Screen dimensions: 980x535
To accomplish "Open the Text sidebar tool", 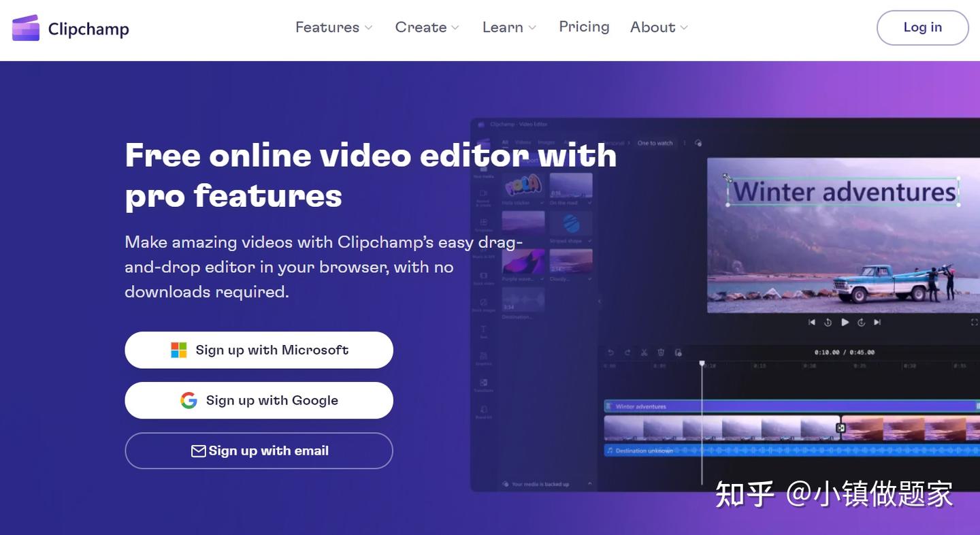I will [484, 331].
